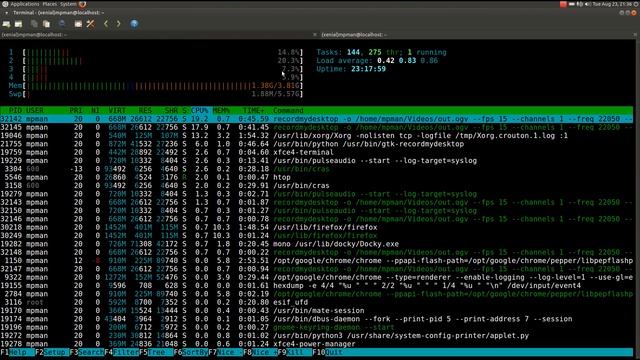
Task: Click the search magnifier toolbar icon
Action: click(62, 24)
